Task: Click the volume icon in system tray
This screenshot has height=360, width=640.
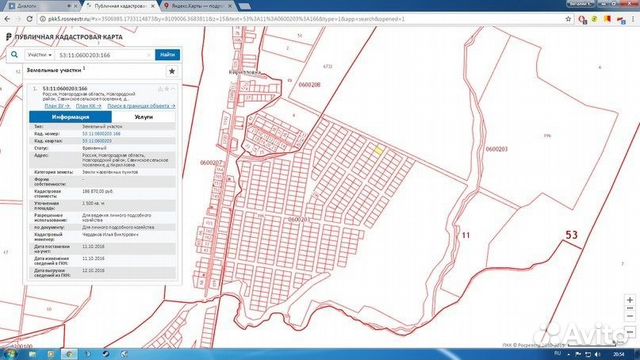Action: pyautogui.click(x=598, y=354)
